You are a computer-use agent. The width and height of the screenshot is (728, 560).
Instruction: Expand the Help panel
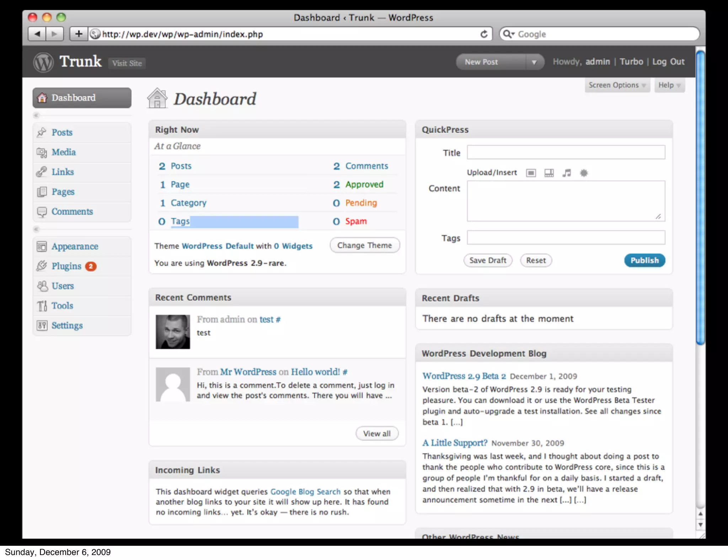tap(669, 85)
